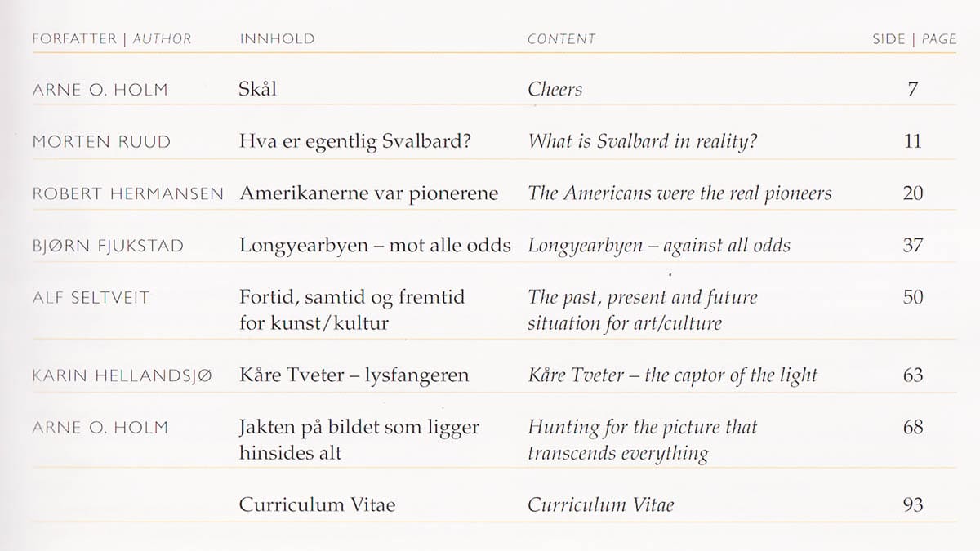Click What is Svalbard in reality?

pos(643,142)
